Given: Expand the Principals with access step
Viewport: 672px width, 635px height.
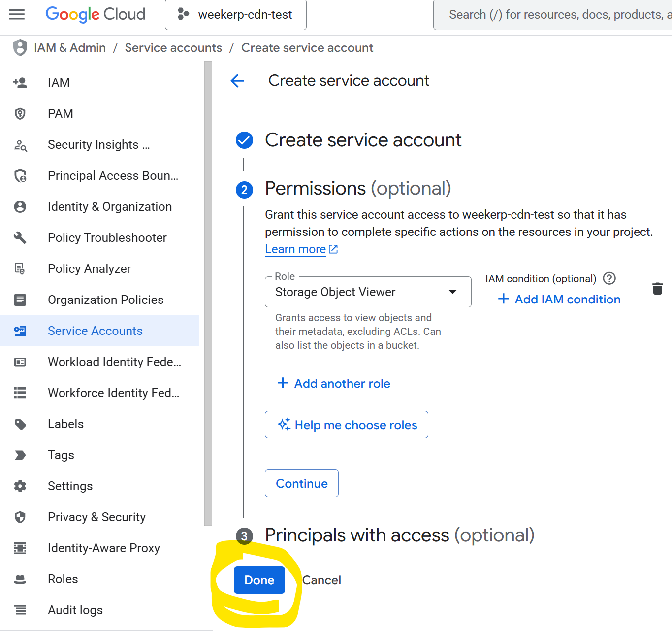Looking at the screenshot, I should click(x=399, y=535).
